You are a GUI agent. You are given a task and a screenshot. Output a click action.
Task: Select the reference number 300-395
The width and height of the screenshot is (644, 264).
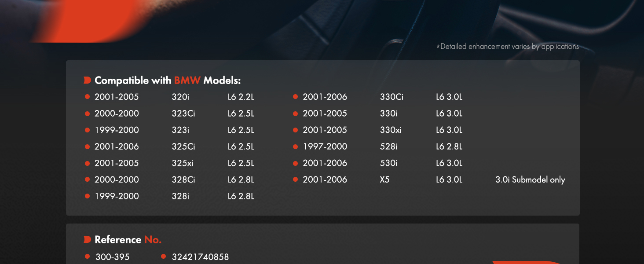tap(113, 257)
